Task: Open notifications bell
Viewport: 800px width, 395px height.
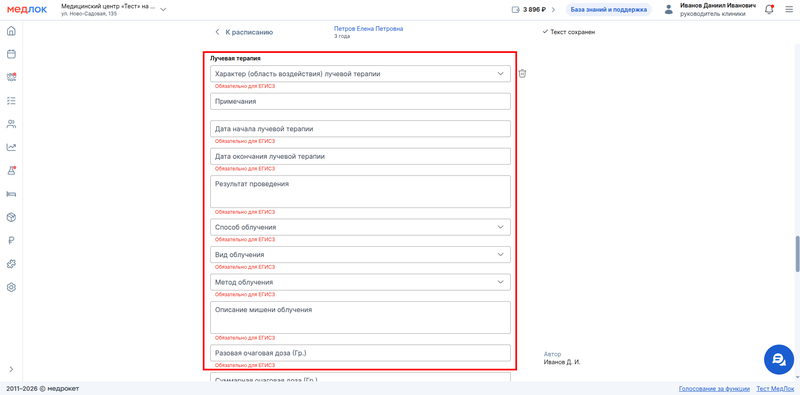Action: coord(769,10)
